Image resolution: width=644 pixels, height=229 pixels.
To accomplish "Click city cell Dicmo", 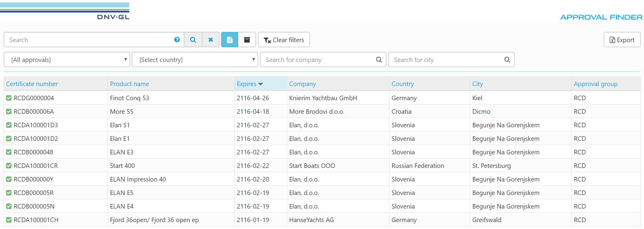I will [x=481, y=111].
